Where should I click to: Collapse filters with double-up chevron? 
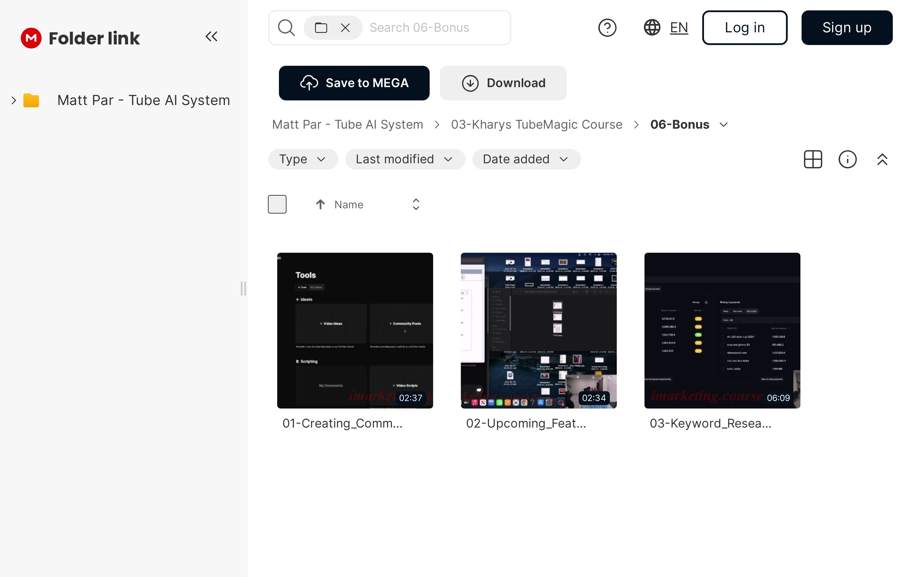[882, 159]
